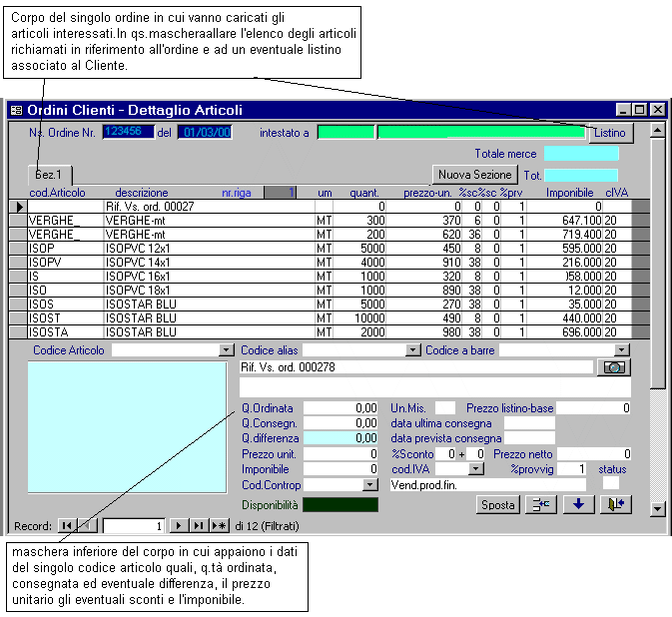Go to first record

(67, 525)
